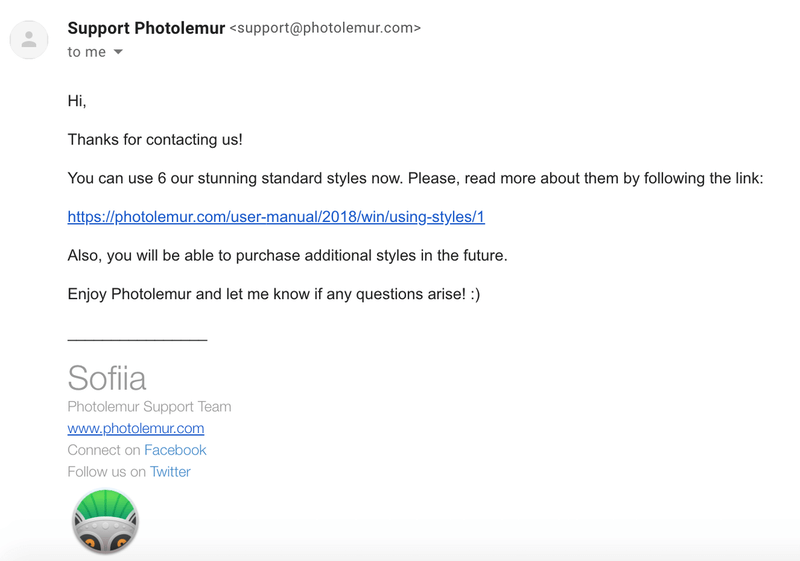This screenshot has height=561, width=800.
Task: Click the signature separator line
Action: tap(137, 339)
